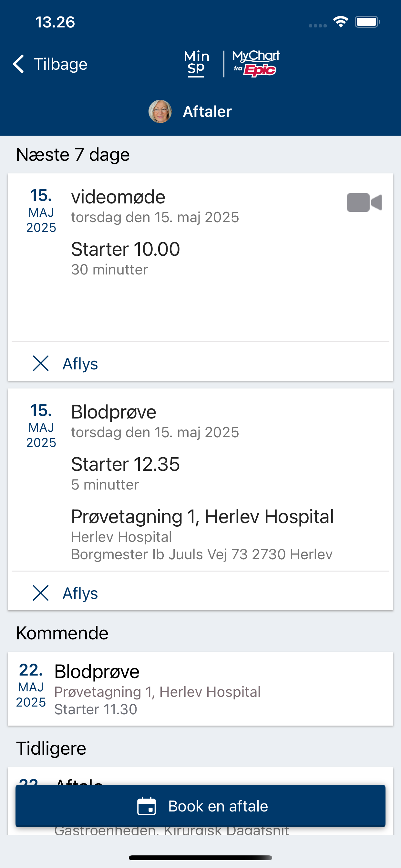Viewport: 401px width, 868px height.
Task: Tap X icon to cancel Blodprøve 12.35
Action: (41, 593)
